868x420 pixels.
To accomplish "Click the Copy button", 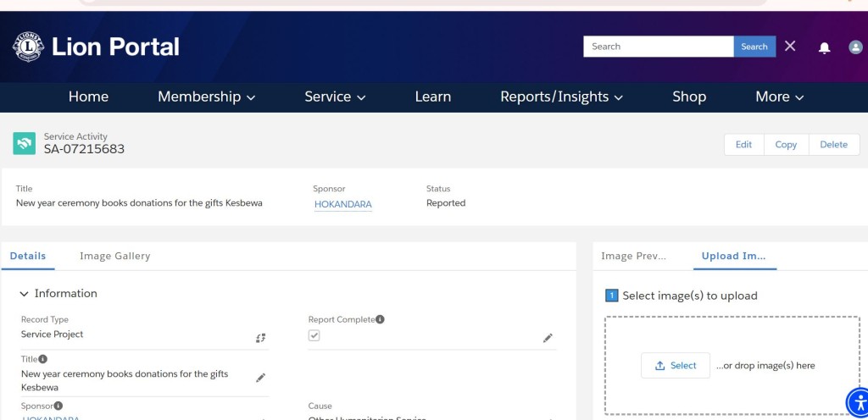I will [x=786, y=144].
